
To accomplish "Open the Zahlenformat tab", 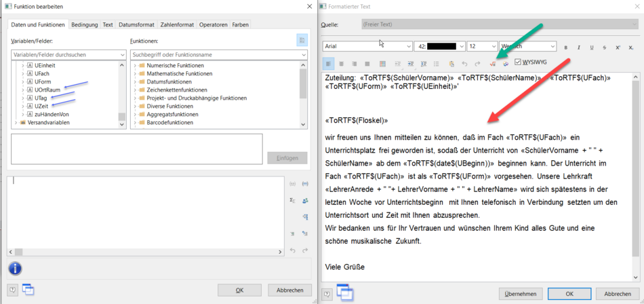I will click(177, 25).
